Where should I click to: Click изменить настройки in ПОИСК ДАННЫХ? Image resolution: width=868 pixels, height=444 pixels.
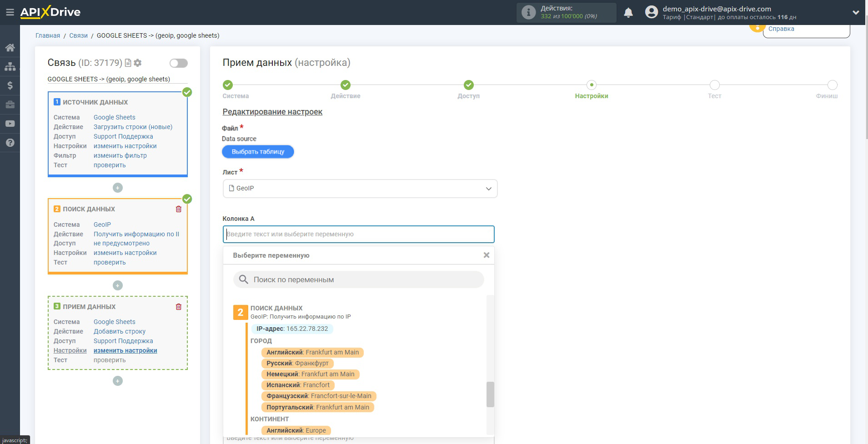point(125,253)
